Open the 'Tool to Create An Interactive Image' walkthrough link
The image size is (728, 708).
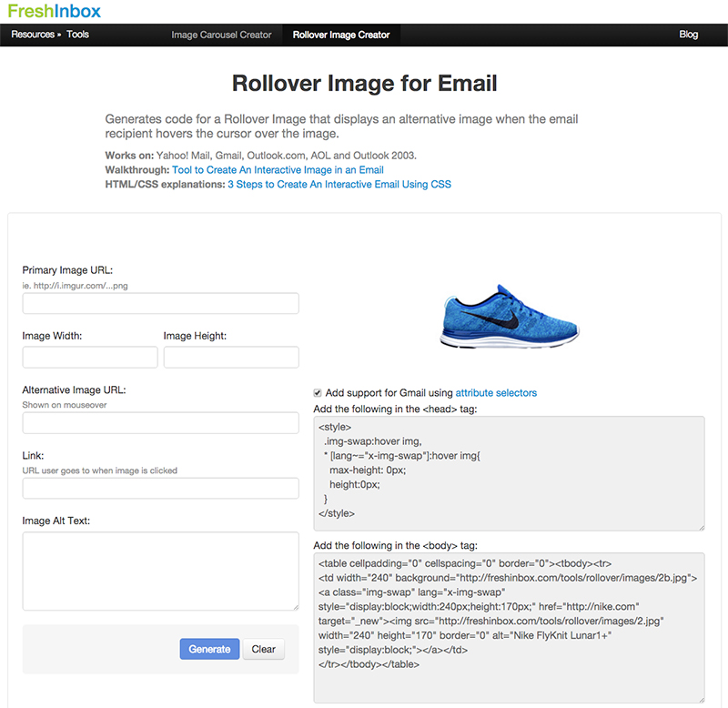[278, 170]
